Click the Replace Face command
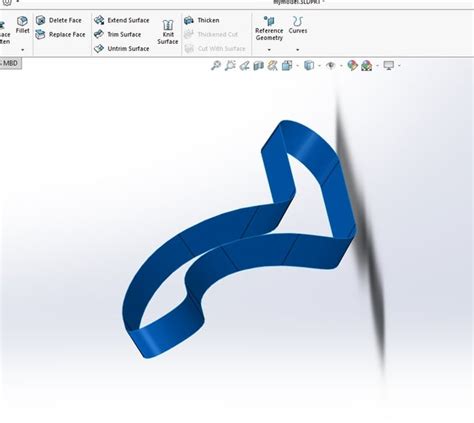The height and width of the screenshot is (423, 474). pyautogui.click(x=60, y=34)
